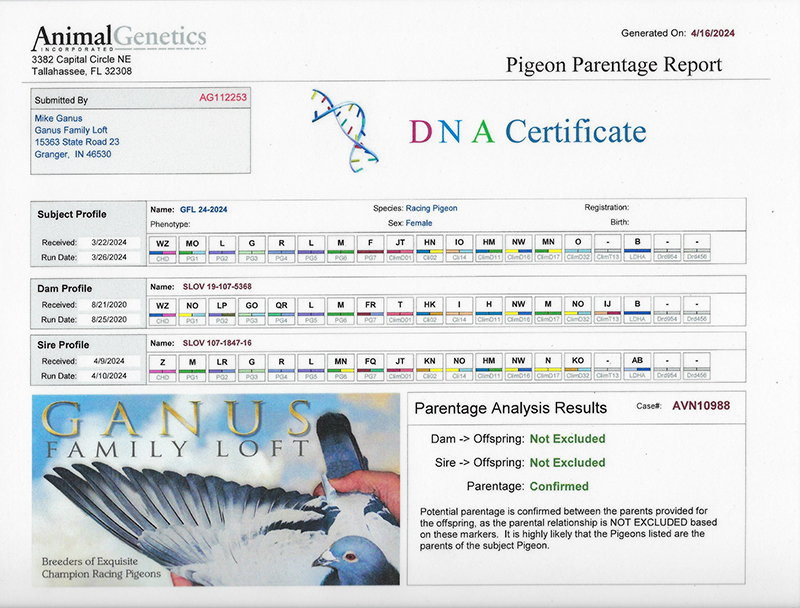Select sire run date "4/10/2024"
The image size is (800, 608).
tap(109, 376)
